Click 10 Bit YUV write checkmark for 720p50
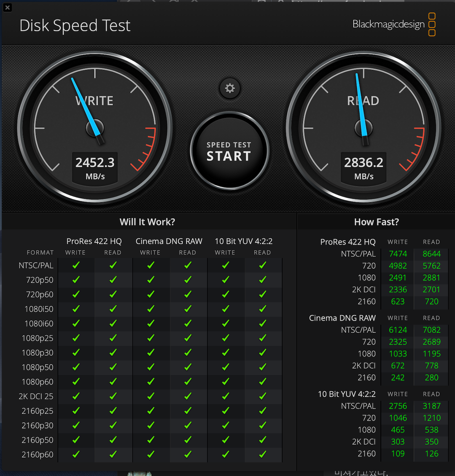The height and width of the screenshot is (476, 455). tap(226, 280)
